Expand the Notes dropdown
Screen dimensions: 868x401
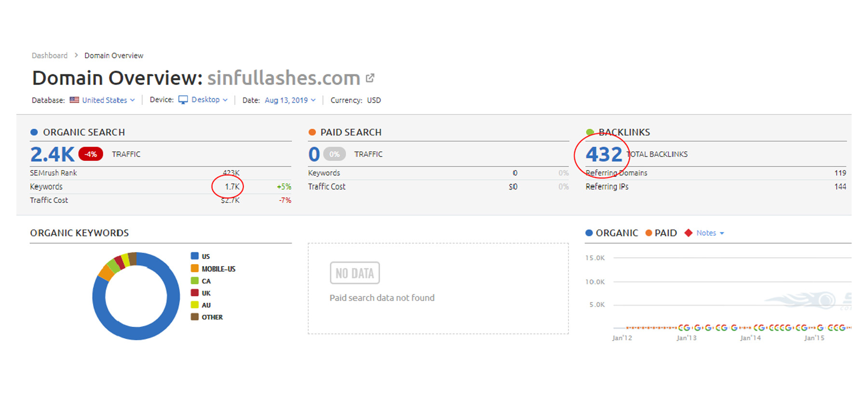click(x=710, y=233)
